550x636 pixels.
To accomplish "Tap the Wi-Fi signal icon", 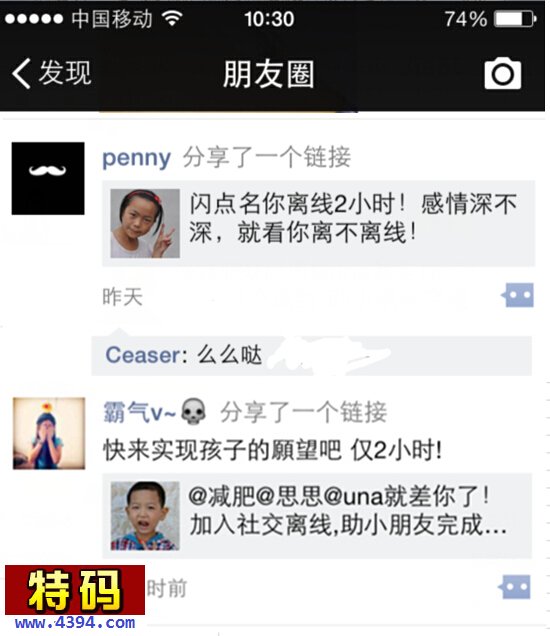I will [x=172, y=18].
